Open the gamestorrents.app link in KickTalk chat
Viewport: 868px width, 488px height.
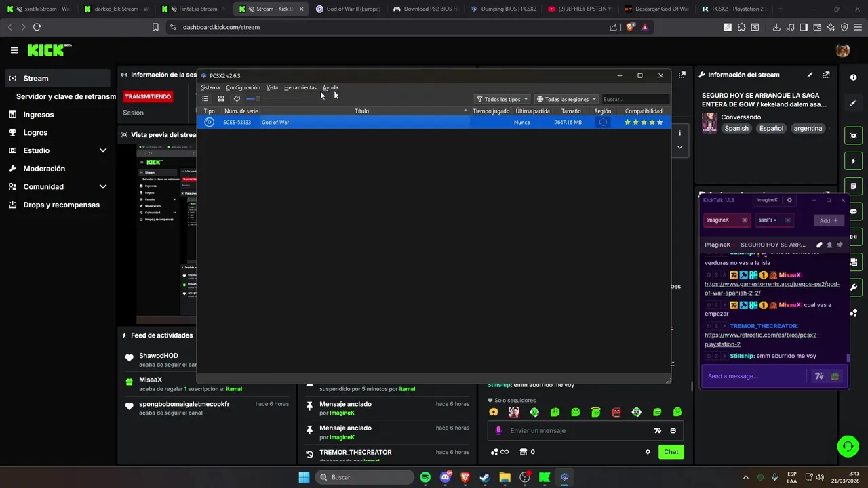[772, 289]
